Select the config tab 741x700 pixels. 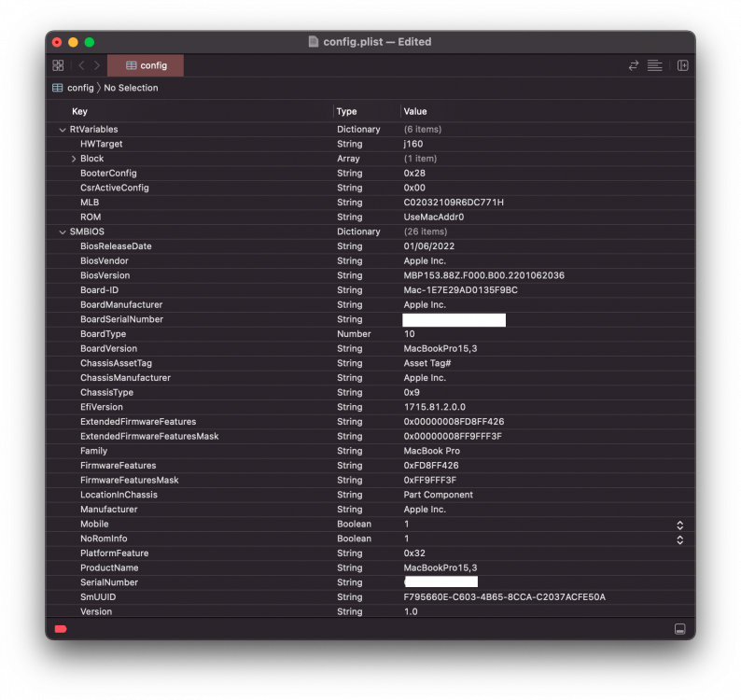[x=146, y=65]
